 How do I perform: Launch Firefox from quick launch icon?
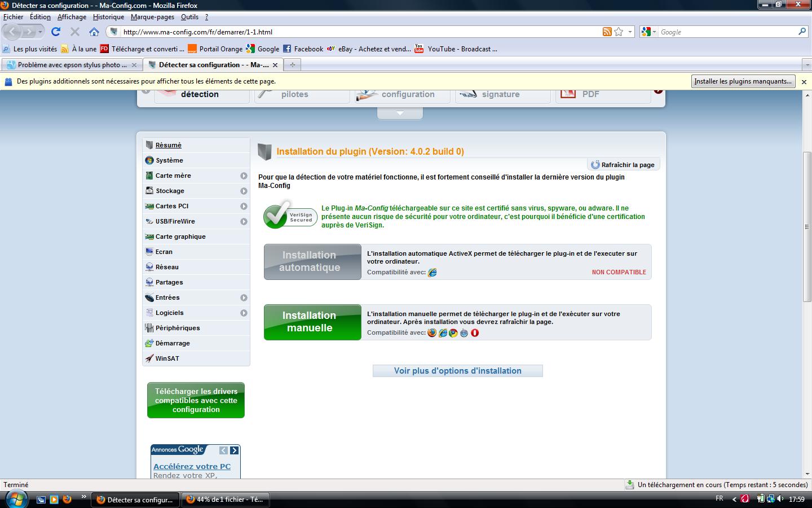pyautogui.click(x=67, y=500)
